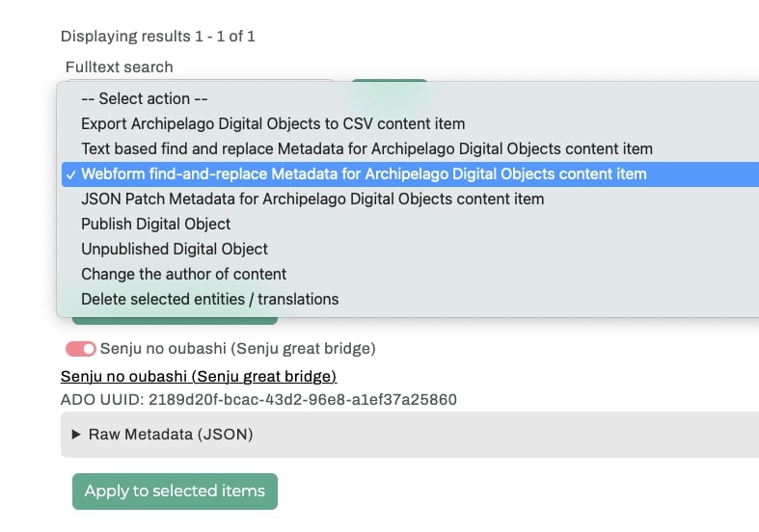
Task: Choose Export Archipelago Digital Objects to CSV
Action: 273,123
